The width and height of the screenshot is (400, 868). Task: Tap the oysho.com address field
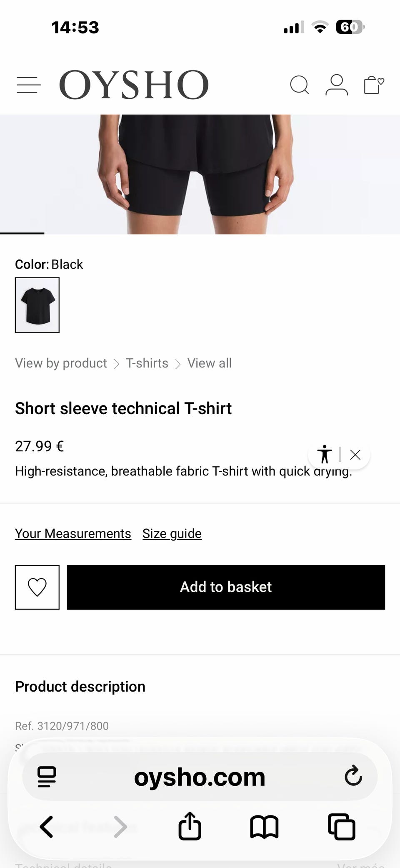tap(200, 777)
